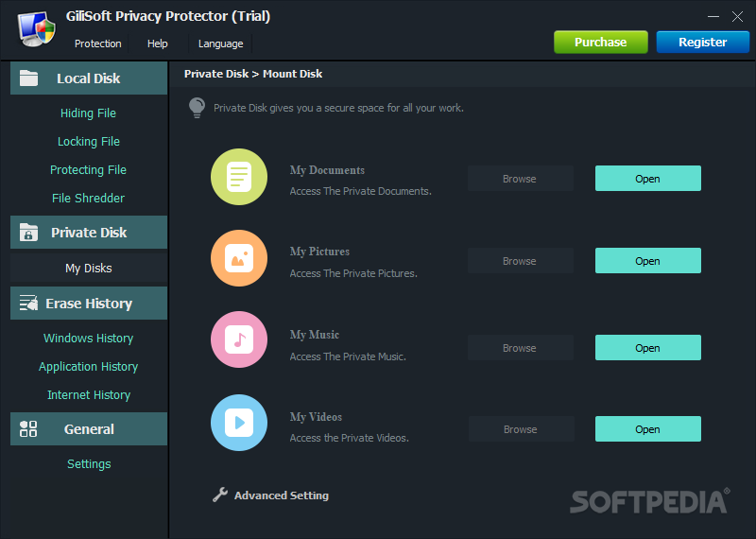
Task: Open Windows History
Action: pyautogui.click(x=88, y=338)
